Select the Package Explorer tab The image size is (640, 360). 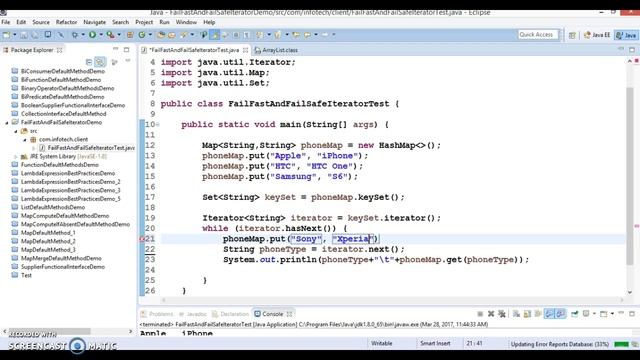(32, 50)
